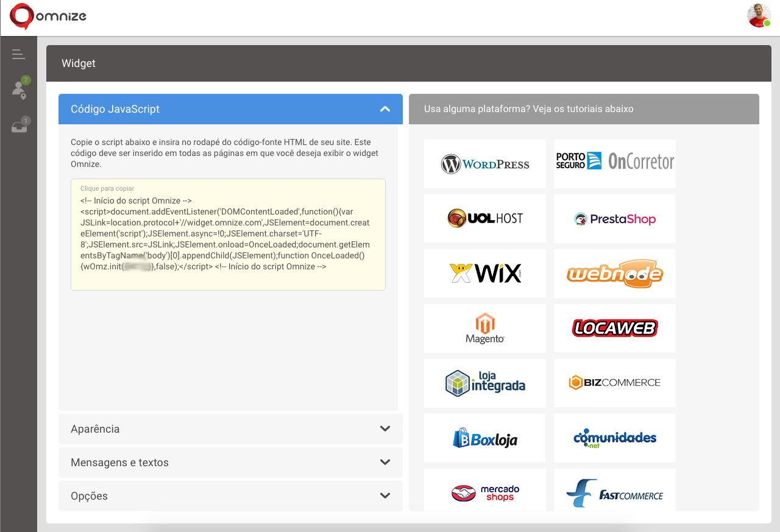780x532 pixels.
Task: Open the UOL Host tutorial
Action: pos(485,219)
